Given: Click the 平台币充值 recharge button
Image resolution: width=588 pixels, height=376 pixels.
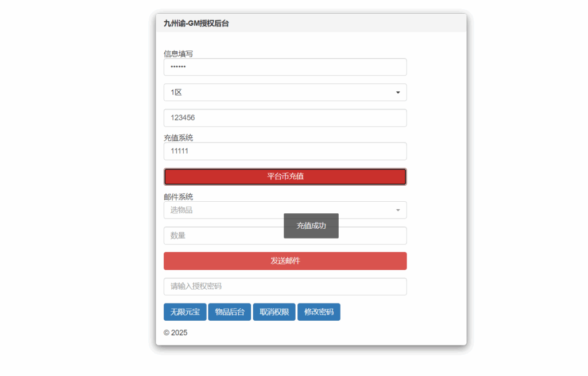Looking at the screenshot, I should pyautogui.click(x=285, y=177).
